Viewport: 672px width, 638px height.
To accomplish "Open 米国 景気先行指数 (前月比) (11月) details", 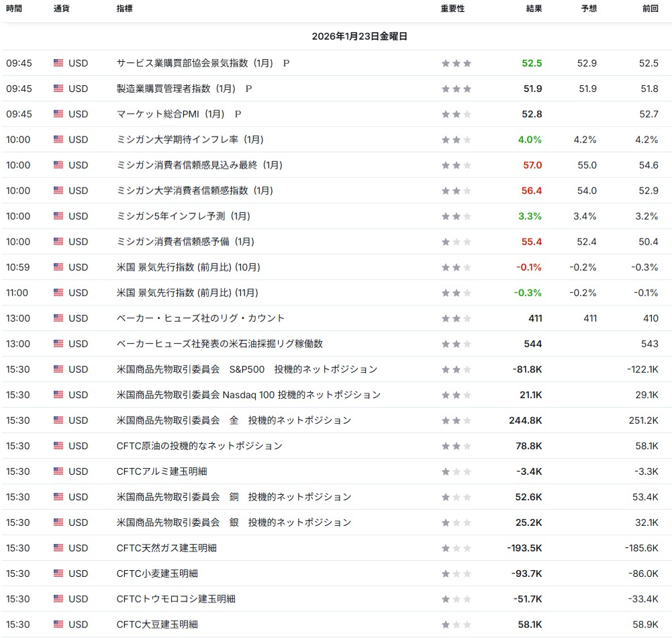I will click(x=188, y=293).
